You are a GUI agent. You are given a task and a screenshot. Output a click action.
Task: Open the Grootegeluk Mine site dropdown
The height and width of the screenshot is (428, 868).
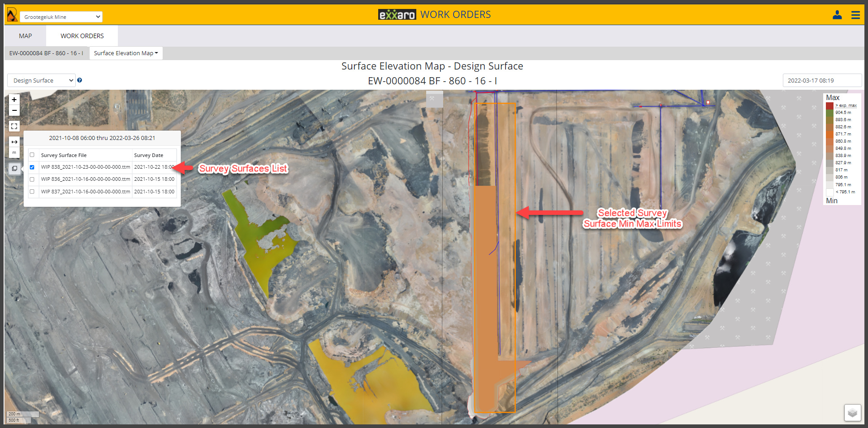coord(61,17)
